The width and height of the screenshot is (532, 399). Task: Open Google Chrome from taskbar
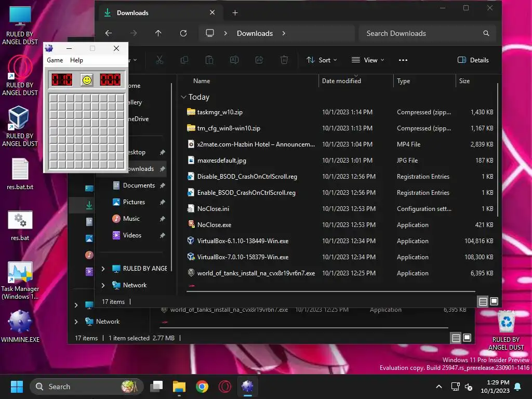point(202,387)
